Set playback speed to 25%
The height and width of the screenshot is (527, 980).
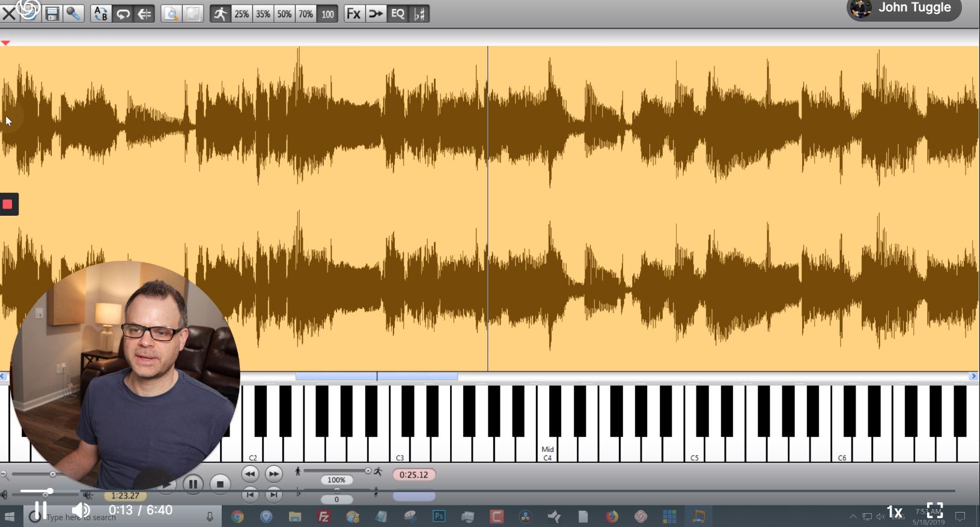pos(242,13)
